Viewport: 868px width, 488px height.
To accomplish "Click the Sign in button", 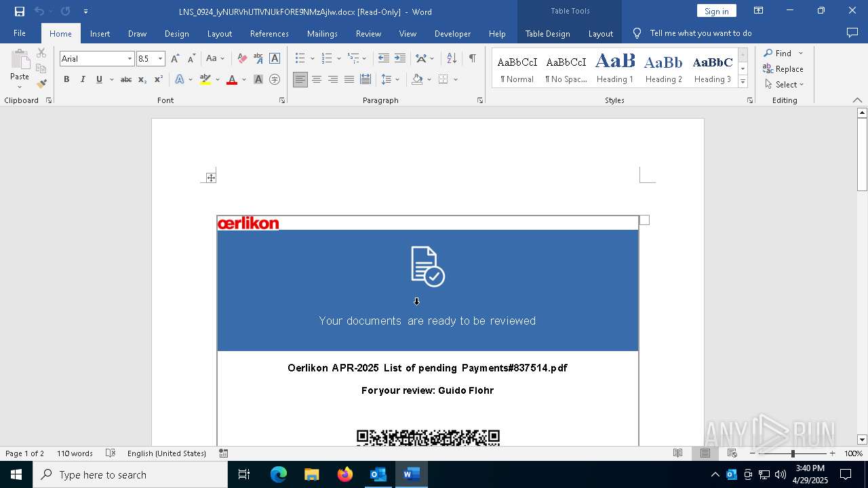I will click(x=716, y=11).
